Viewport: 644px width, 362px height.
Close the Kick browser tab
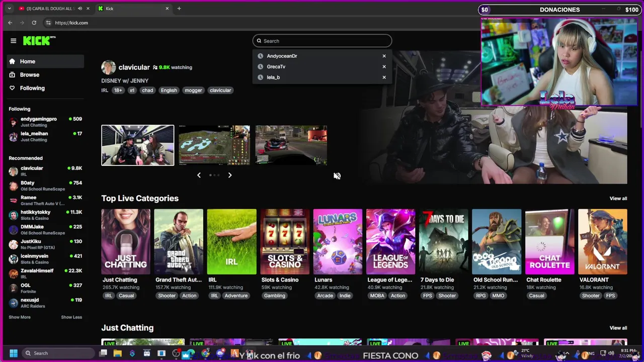coord(167,9)
